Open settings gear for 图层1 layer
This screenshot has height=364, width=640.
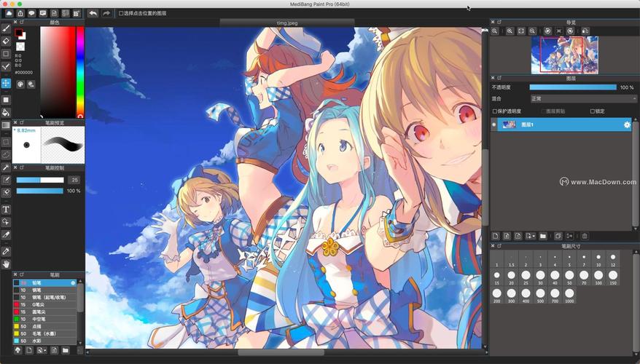tap(627, 124)
